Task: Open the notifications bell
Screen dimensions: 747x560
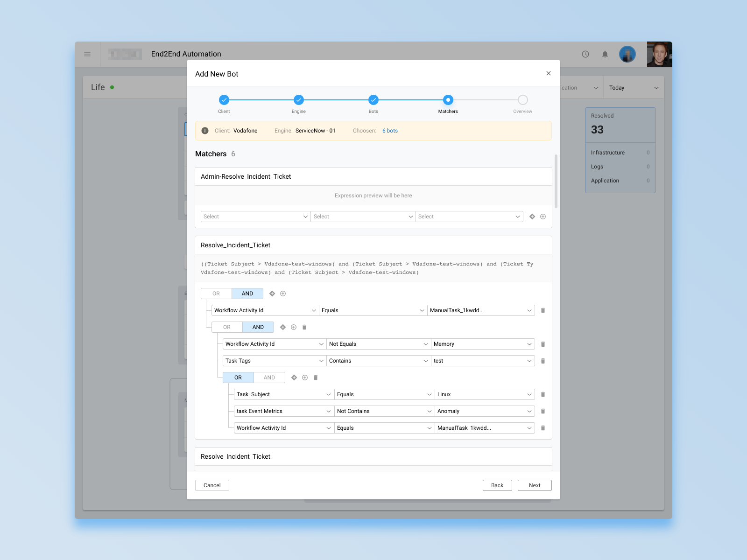Action: (605, 54)
